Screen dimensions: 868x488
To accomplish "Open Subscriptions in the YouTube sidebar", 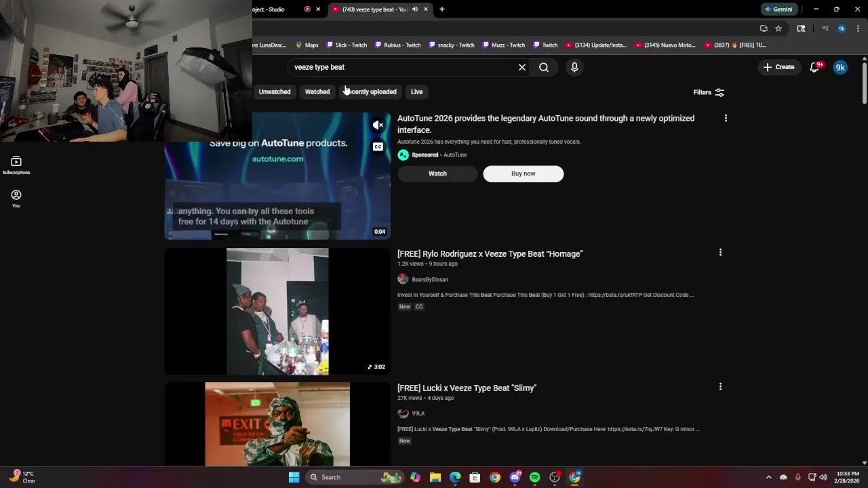I will point(16,165).
